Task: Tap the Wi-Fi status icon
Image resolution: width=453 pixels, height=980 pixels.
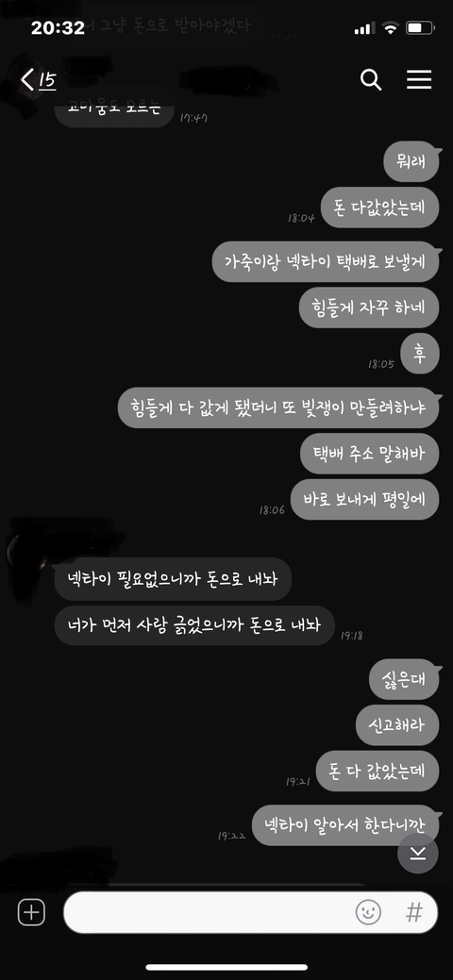Action: (x=391, y=28)
